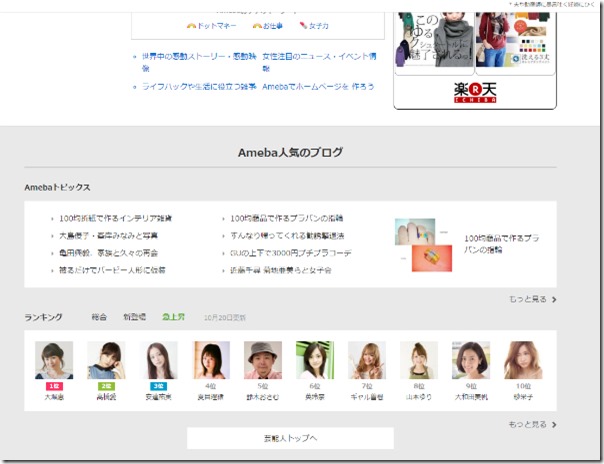Screen dimensions: 604x464
Task: Click the Ameba人気のブログ heading
Action: click(290, 152)
